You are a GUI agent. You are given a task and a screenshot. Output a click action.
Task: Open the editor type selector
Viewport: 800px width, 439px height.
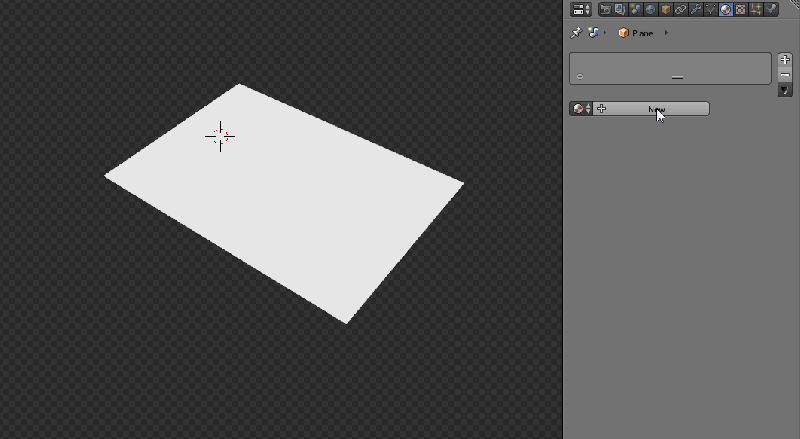point(581,9)
